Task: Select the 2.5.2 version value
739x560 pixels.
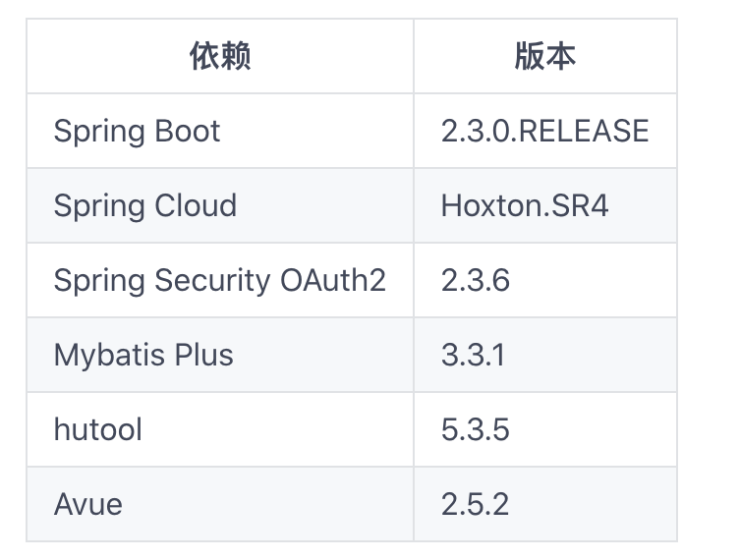Action: (x=475, y=504)
